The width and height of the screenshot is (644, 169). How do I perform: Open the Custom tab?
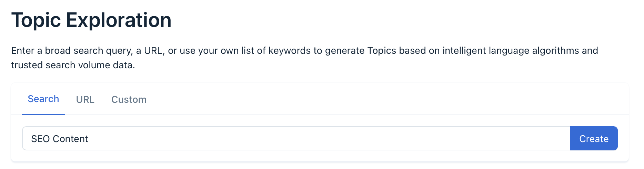(129, 99)
